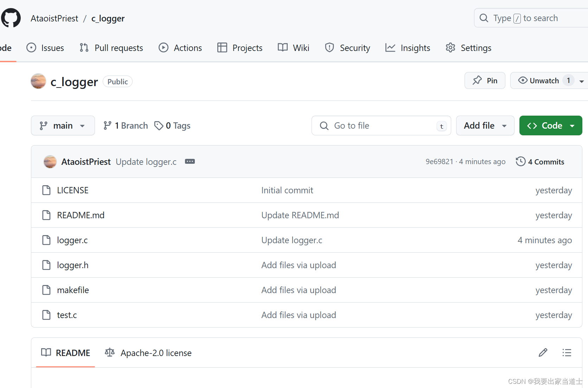Screen dimensions: 588x388
Task: Open the README edit pencil icon
Action: pyautogui.click(x=543, y=353)
